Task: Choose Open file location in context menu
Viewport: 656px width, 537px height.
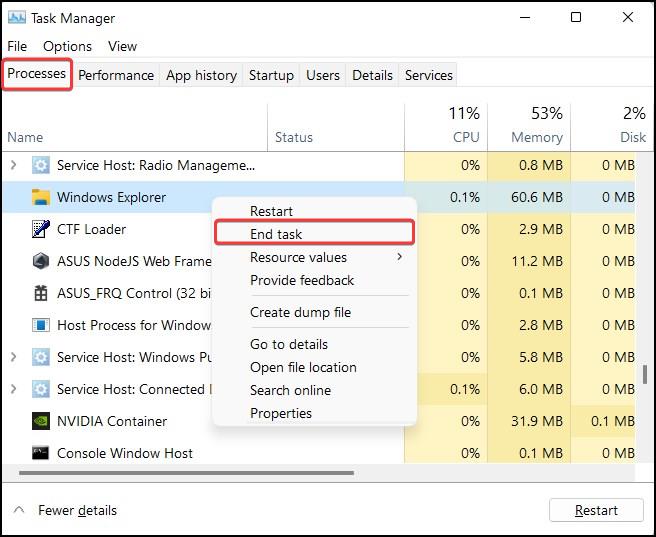Action: click(x=304, y=367)
